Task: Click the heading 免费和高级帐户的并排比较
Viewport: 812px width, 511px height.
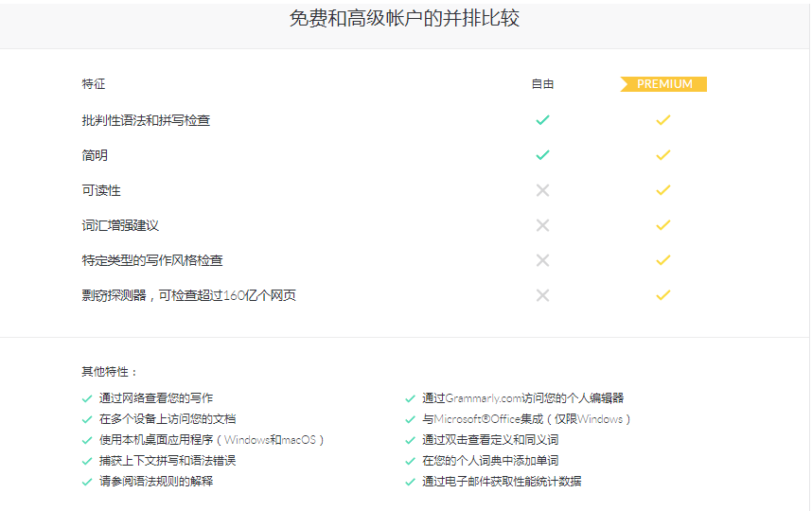Action: 404,19
